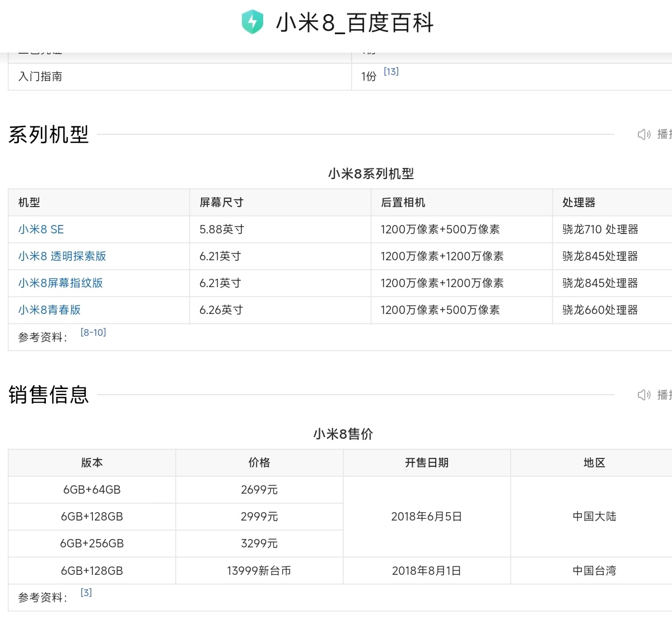Click the 后置相机 column header
Viewport: 672px width, 642px height.
pyautogui.click(x=403, y=203)
